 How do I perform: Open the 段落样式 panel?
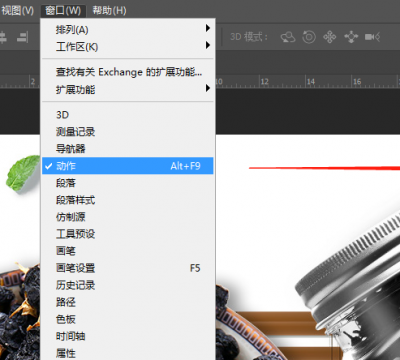tap(128, 200)
